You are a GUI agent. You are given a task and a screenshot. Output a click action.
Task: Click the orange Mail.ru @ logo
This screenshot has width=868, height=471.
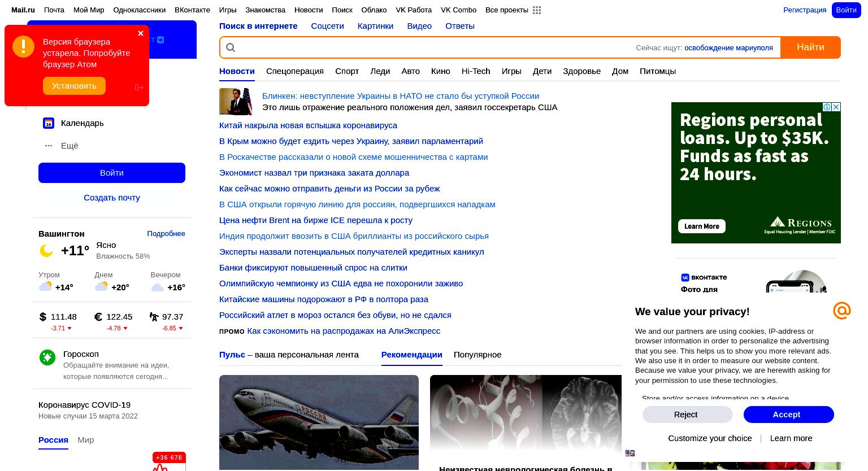coord(841,311)
